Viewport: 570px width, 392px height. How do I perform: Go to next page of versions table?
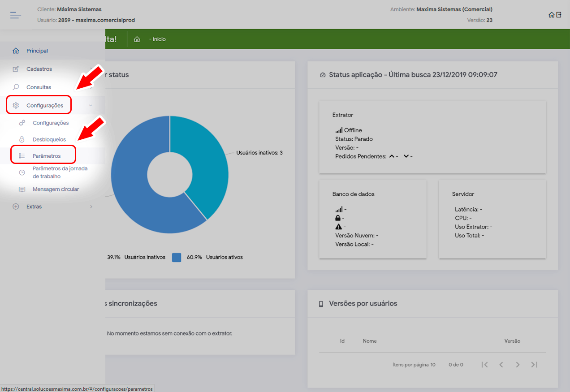click(x=518, y=365)
